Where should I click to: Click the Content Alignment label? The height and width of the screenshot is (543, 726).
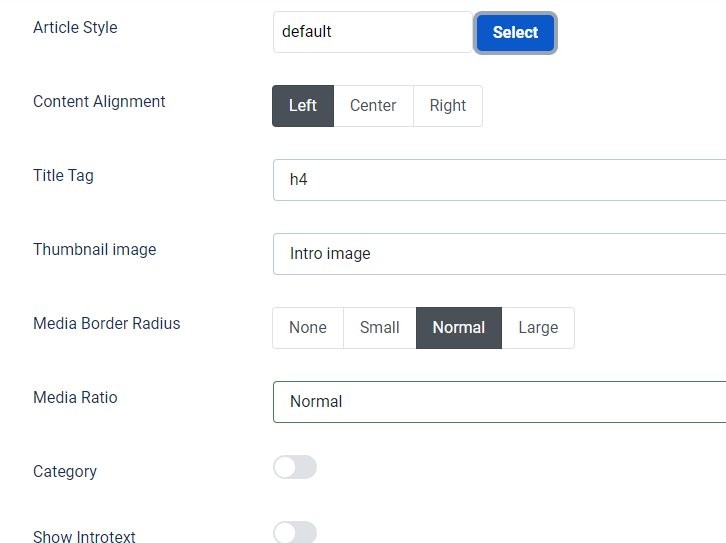[x=99, y=102]
